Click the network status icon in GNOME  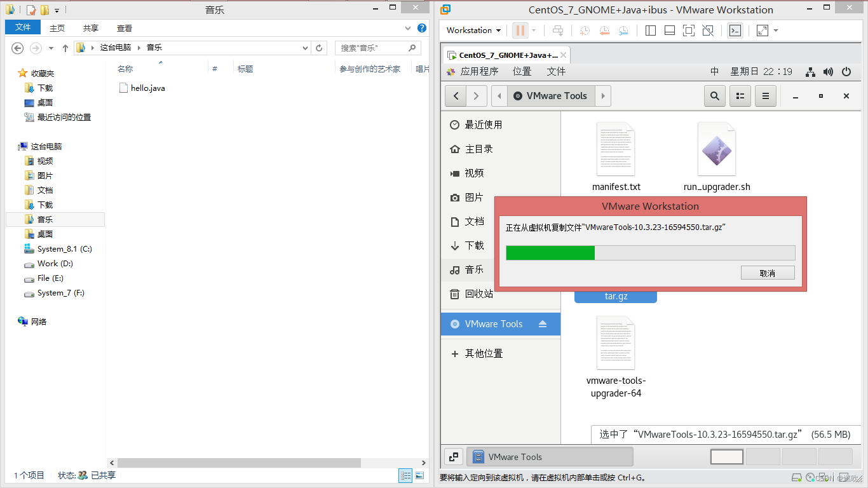point(810,72)
